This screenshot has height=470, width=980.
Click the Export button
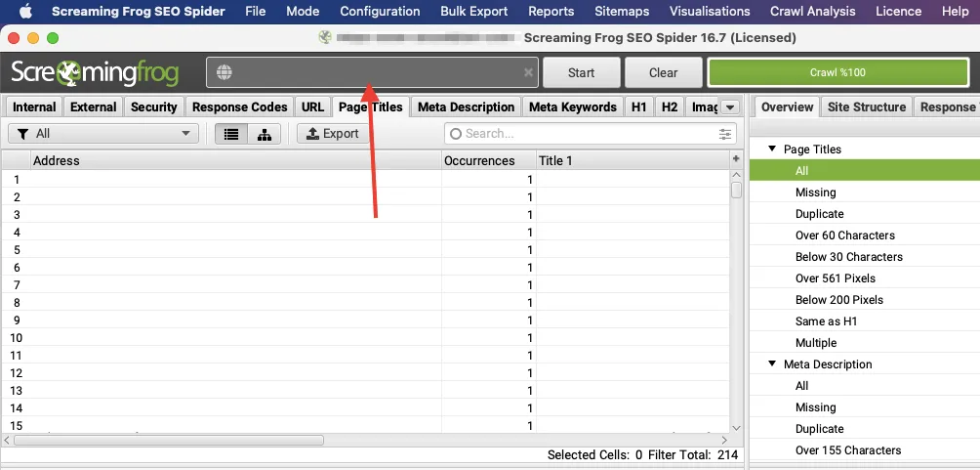point(333,133)
